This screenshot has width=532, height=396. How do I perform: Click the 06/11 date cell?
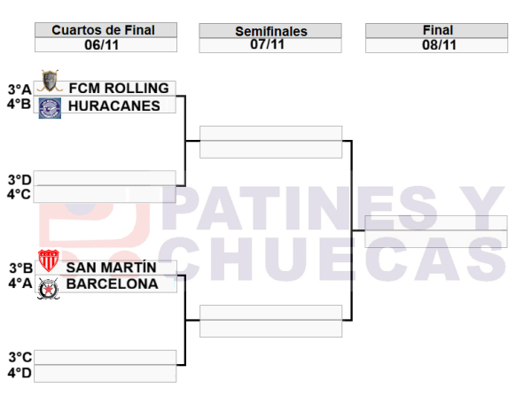pyautogui.click(x=103, y=45)
